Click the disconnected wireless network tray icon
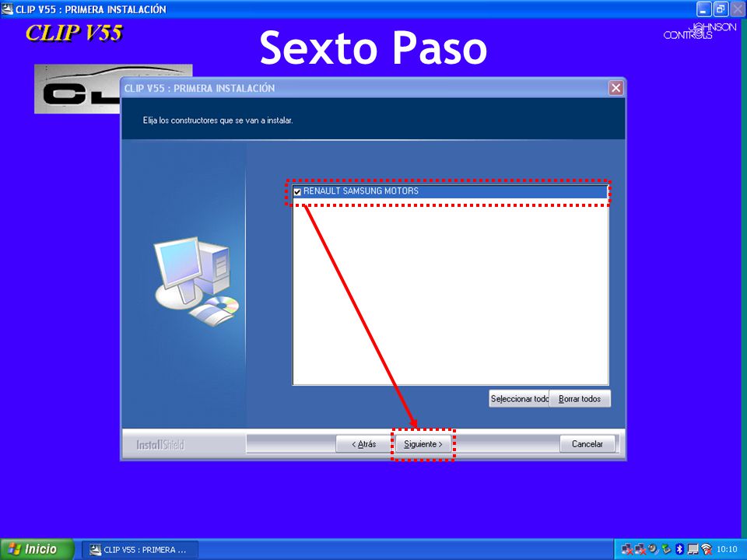Image resolution: width=747 pixels, height=560 pixels. click(x=707, y=550)
